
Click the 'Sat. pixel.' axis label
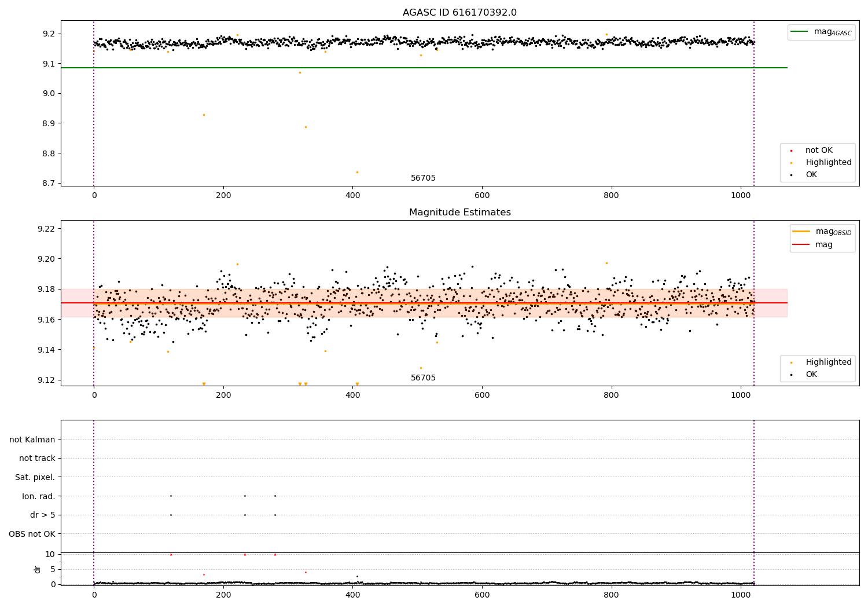35,478
